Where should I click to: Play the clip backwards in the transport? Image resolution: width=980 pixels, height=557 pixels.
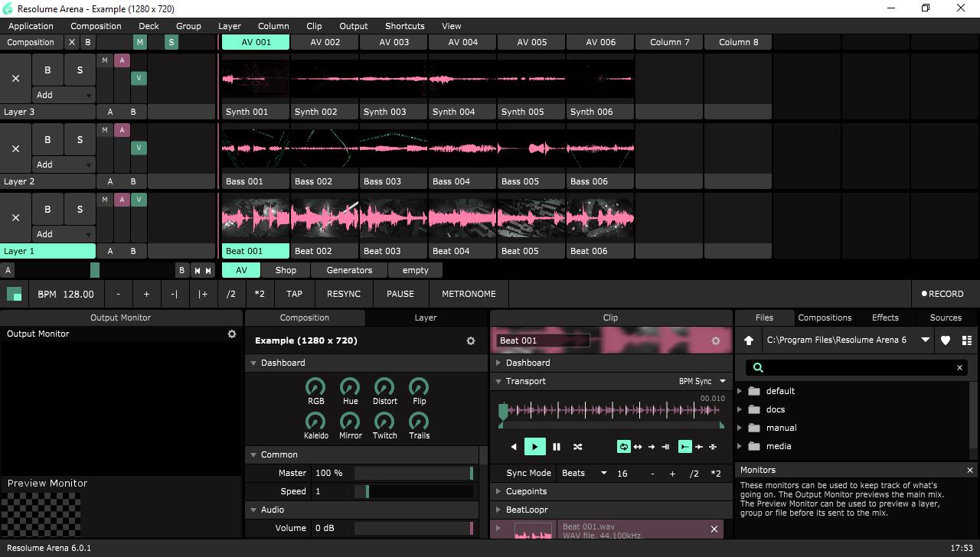[513, 447]
